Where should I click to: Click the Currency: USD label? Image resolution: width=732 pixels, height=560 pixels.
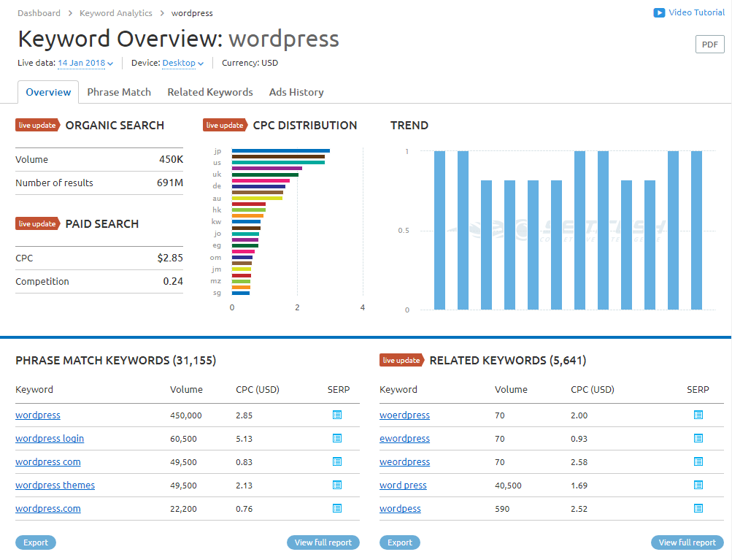coord(250,63)
